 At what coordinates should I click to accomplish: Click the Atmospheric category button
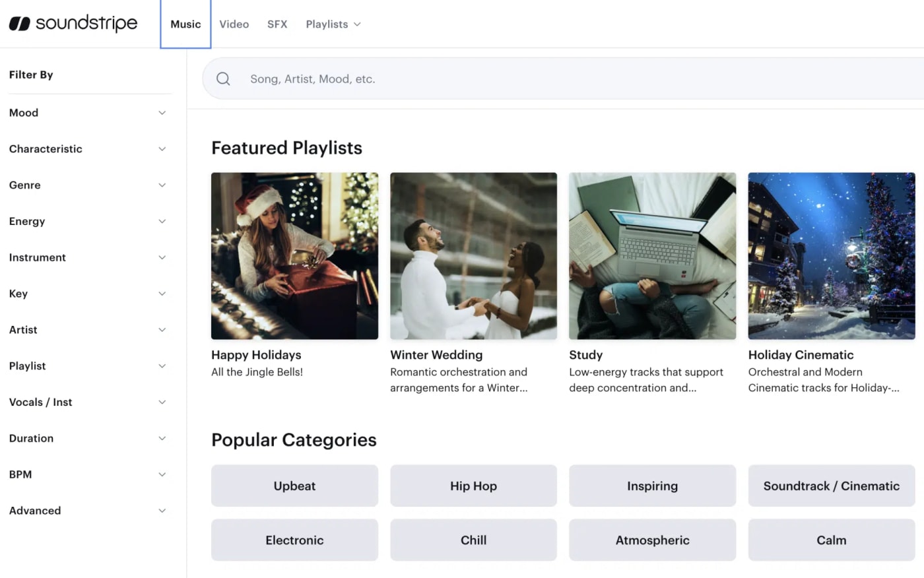652,540
